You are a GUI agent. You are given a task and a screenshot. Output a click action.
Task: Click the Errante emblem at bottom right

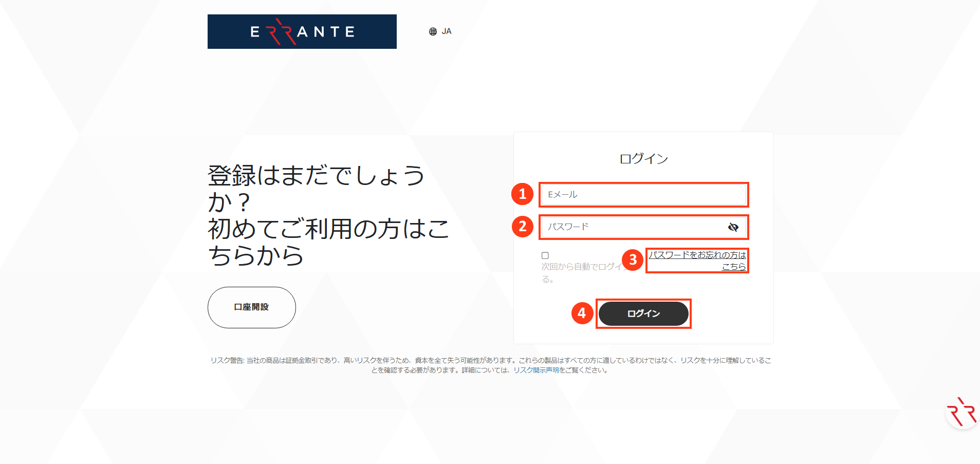tap(961, 411)
